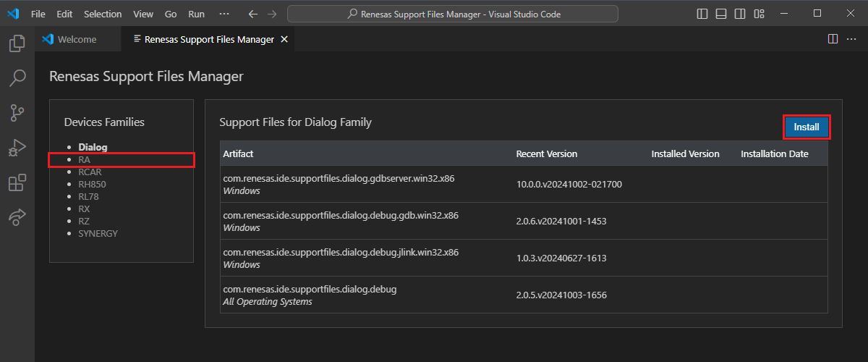Click the VS Code logo in title bar
Screen dimensions: 868x362
coord(13,14)
